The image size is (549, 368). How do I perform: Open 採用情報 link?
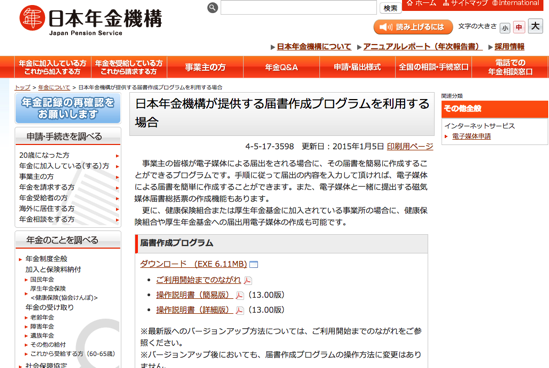(x=509, y=47)
